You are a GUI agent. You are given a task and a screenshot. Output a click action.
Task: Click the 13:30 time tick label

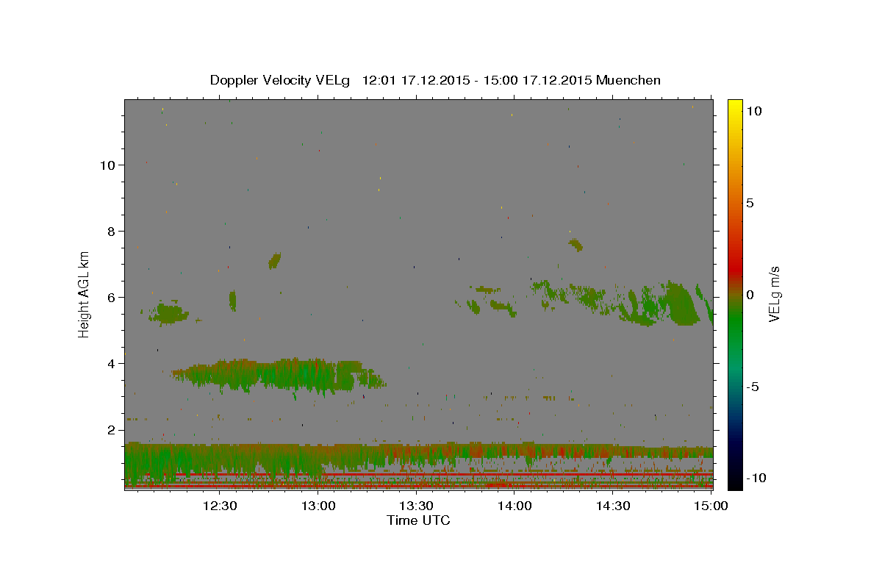point(416,506)
